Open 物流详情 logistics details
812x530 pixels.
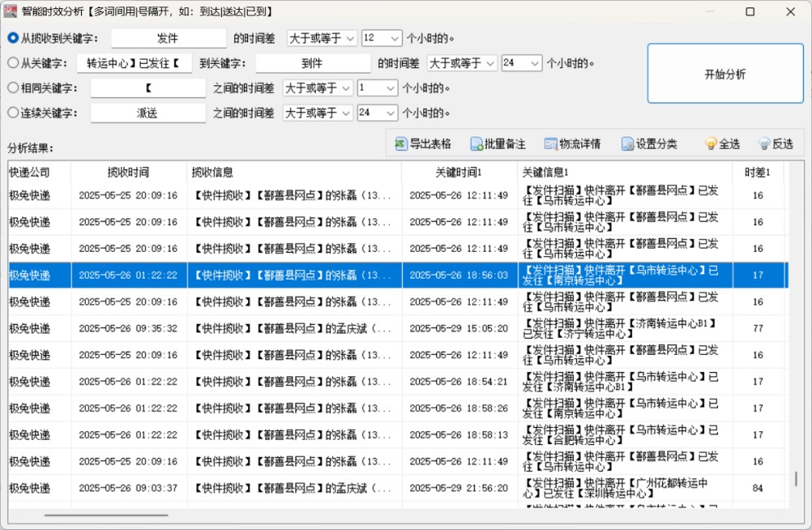572,144
